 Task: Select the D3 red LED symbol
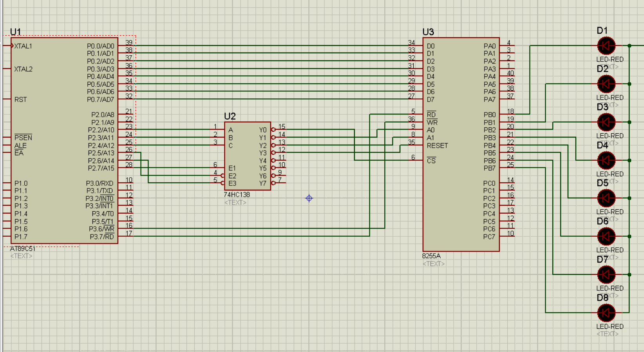(606, 122)
